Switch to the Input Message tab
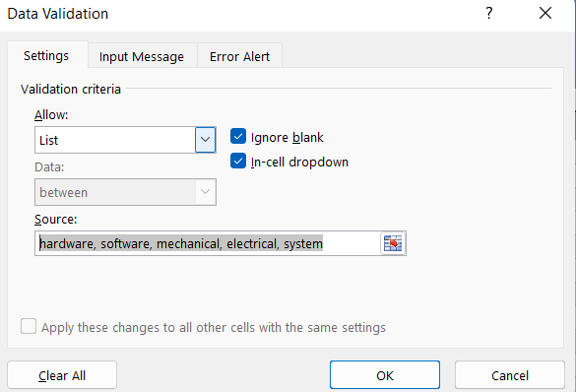Viewport: 576px width, 392px height. point(142,56)
